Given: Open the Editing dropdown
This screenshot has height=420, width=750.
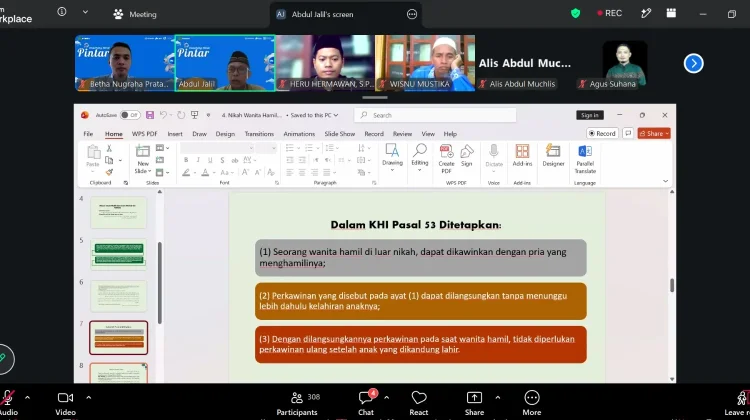Looking at the screenshot, I should 419,158.
